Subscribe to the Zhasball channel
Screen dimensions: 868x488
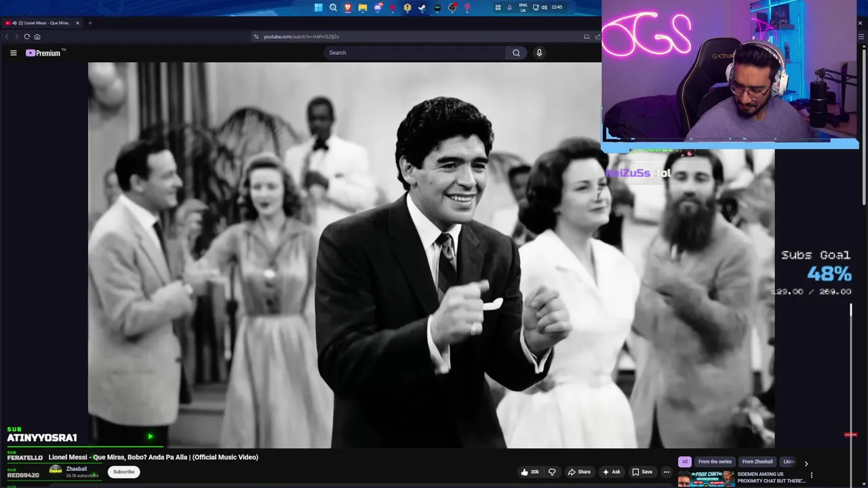pos(123,472)
